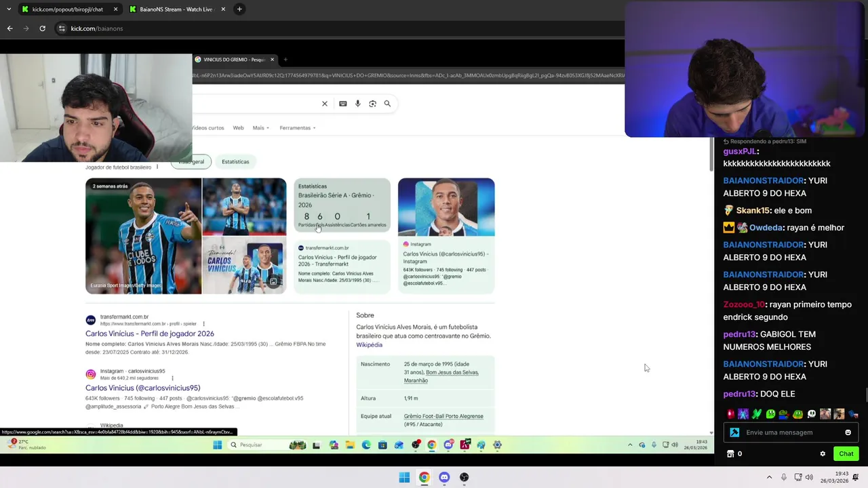Open Discord from the outer taskbar
The width and height of the screenshot is (868, 488).
tap(444, 477)
